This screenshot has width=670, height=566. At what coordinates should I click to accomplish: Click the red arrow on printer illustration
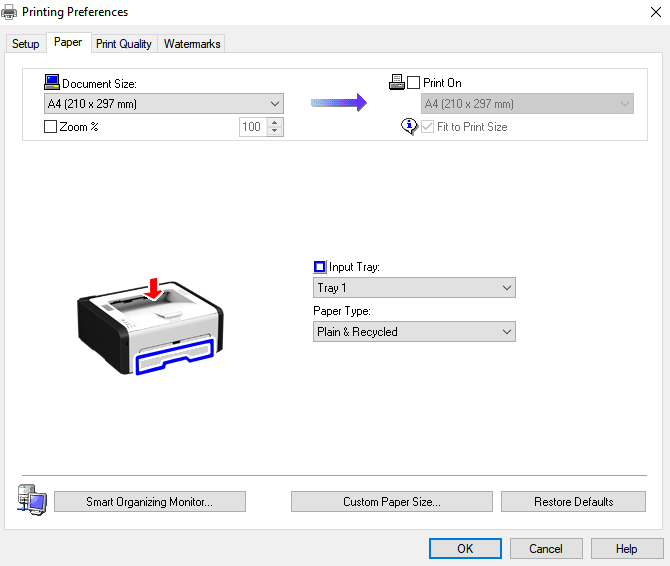153,288
